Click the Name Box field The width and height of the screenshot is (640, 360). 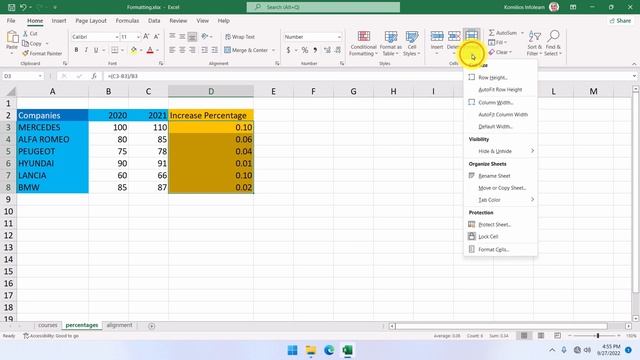tap(22, 76)
